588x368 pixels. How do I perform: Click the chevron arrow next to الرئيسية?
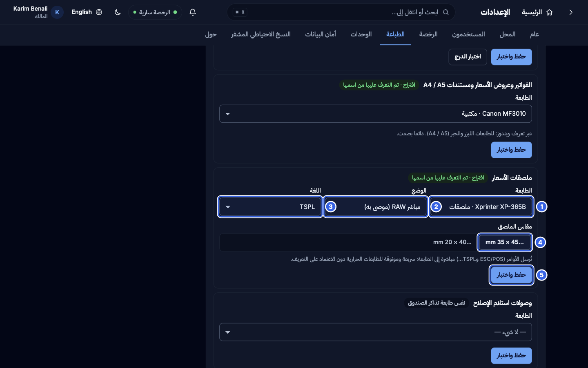[571, 12]
